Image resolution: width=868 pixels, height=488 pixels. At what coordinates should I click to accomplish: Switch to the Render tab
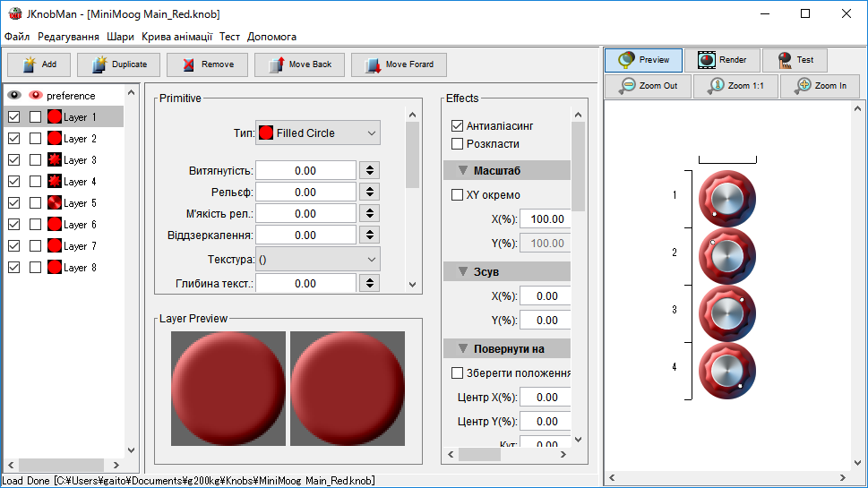(722, 60)
